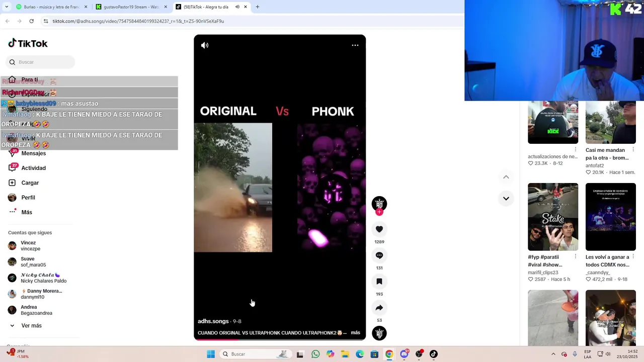644x362 pixels.
Task: Open Google Chrome from the taskbar
Action: point(389,354)
